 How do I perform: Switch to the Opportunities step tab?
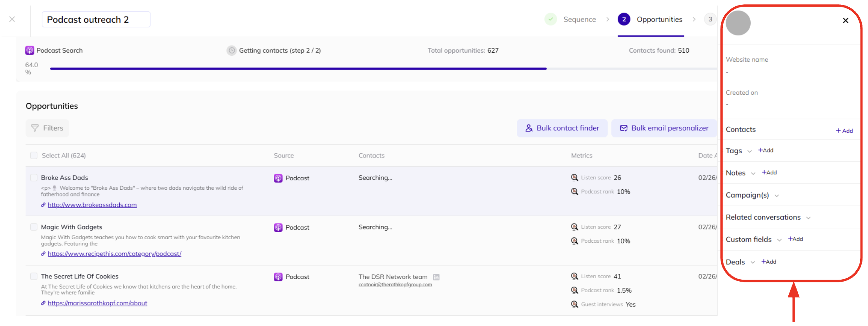tap(659, 19)
